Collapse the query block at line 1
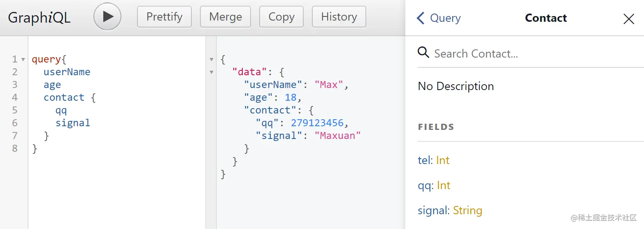 (23, 60)
